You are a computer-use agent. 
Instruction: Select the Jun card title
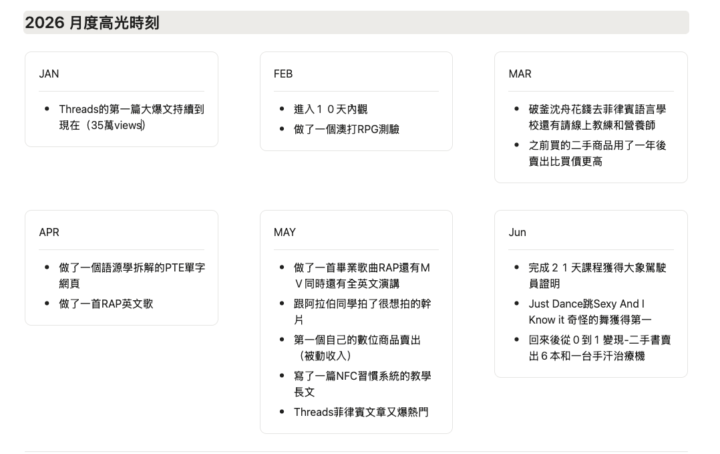517,232
